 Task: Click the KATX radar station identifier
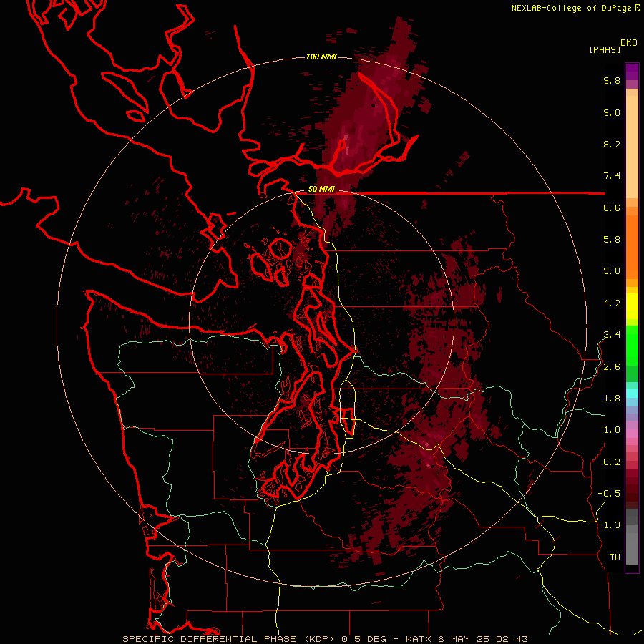point(419,639)
